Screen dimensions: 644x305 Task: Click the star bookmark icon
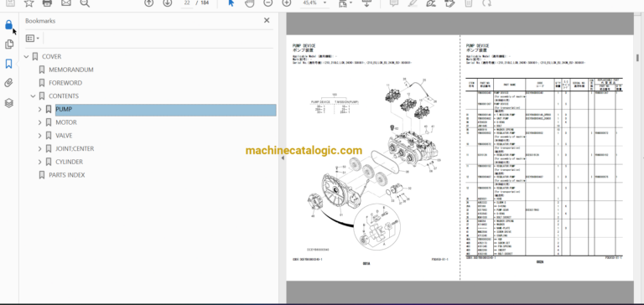point(29,3)
